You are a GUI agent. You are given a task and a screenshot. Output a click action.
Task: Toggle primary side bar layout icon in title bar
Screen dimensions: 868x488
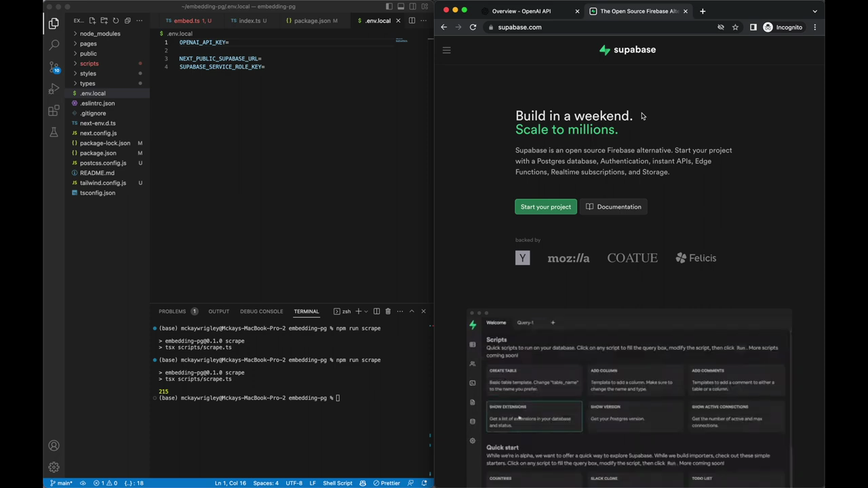click(x=389, y=6)
